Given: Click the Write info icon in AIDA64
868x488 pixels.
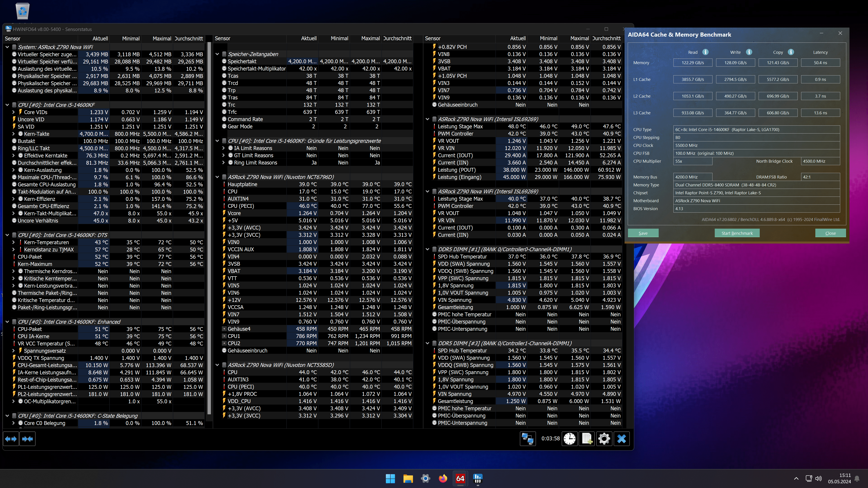Looking at the screenshot, I should 749,52.
